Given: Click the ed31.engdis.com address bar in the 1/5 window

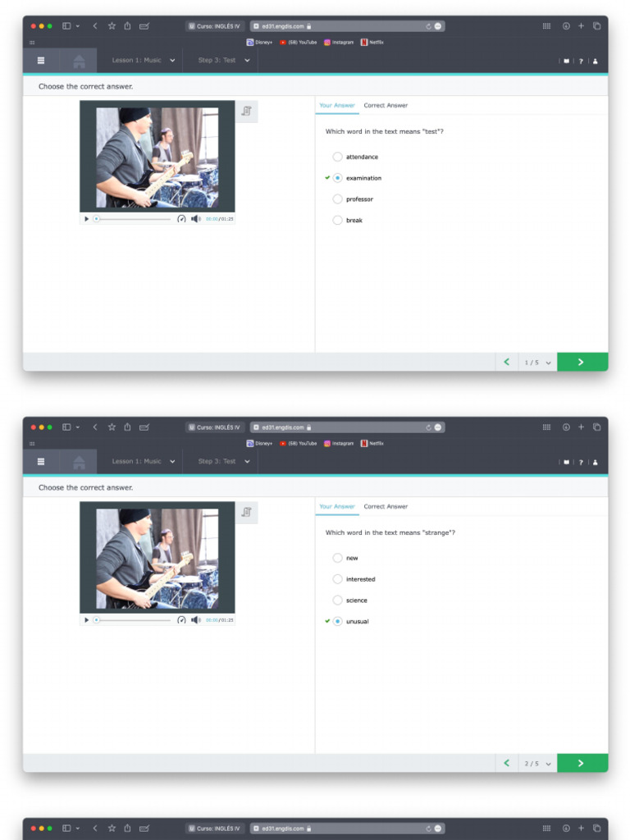Looking at the screenshot, I should (347, 26).
